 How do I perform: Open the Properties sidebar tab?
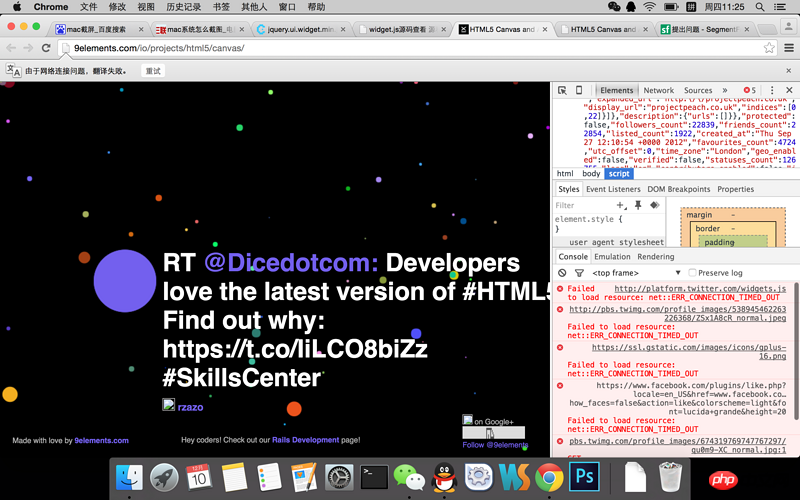pyautogui.click(x=735, y=189)
